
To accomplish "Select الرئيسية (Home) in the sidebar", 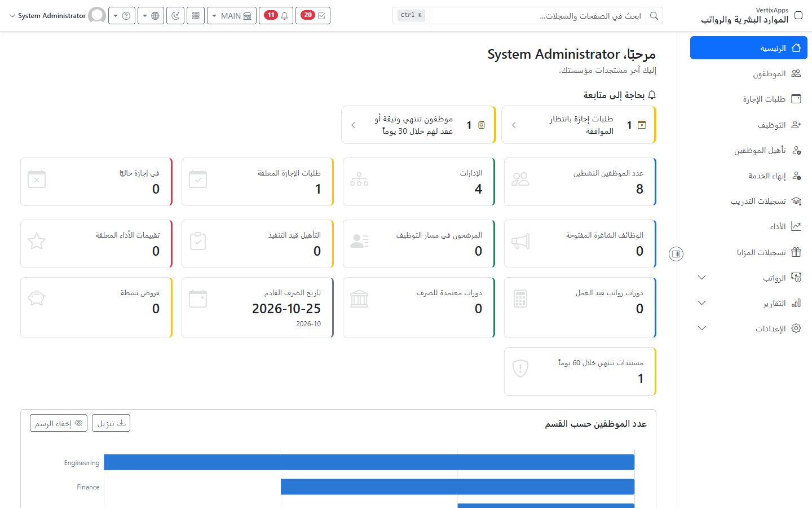I will 749,48.
